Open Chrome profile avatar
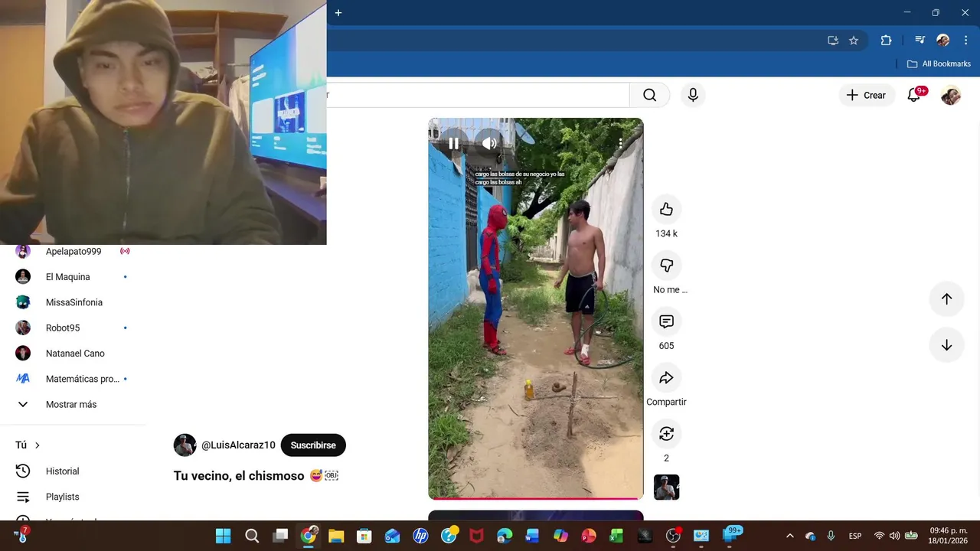Screen dimensions: 980x551 943,41
